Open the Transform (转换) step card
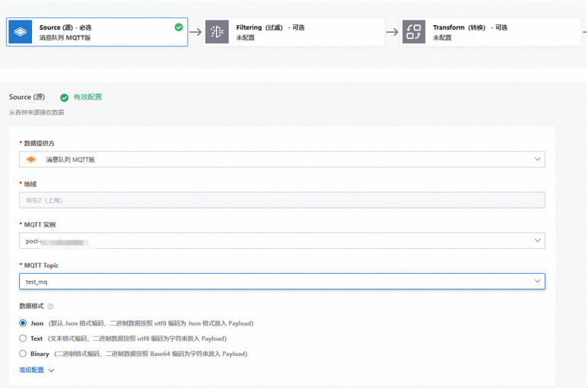This screenshot has width=588, height=388. tap(491, 32)
